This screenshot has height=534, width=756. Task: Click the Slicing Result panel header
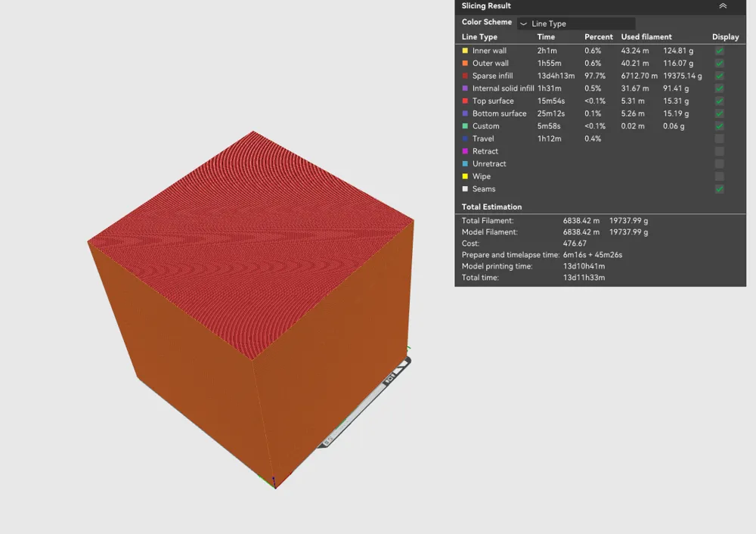529,6
